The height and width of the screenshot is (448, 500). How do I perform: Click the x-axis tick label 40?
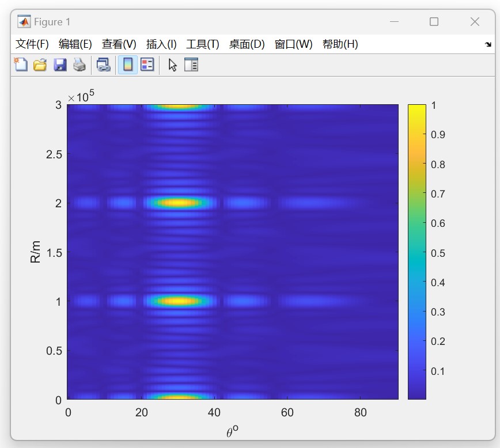pos(214,412)
